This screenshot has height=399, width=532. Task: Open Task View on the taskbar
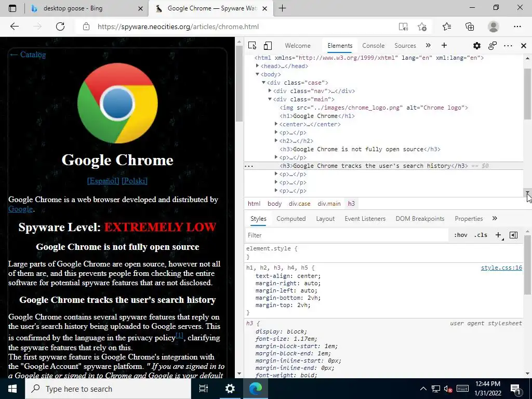click(x=204, y=389)
